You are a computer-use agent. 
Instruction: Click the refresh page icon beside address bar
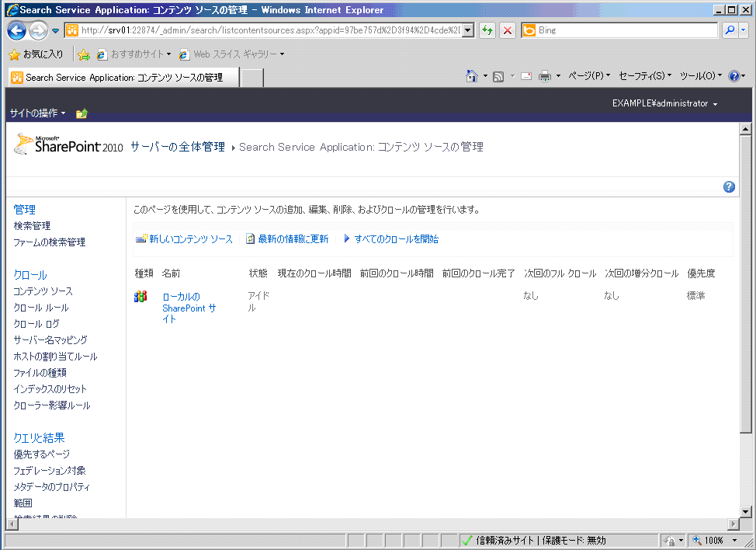487,30
